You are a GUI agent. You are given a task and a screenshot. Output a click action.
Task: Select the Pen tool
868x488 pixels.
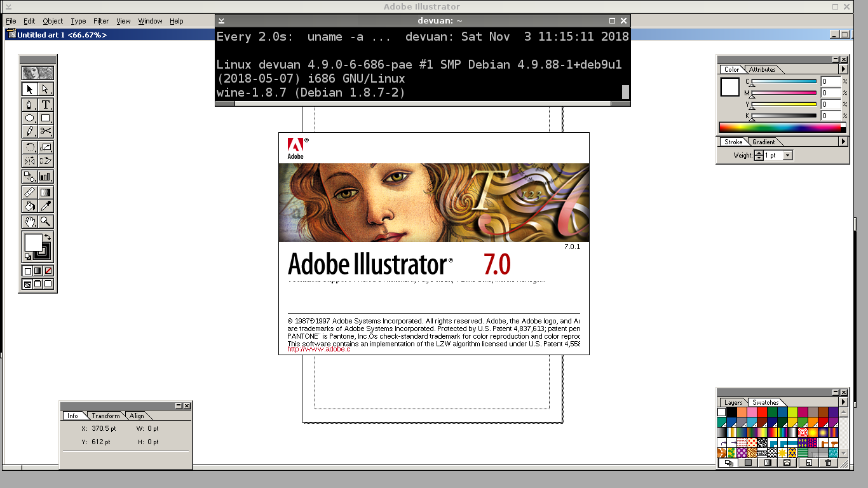click(x=29, y=104)
